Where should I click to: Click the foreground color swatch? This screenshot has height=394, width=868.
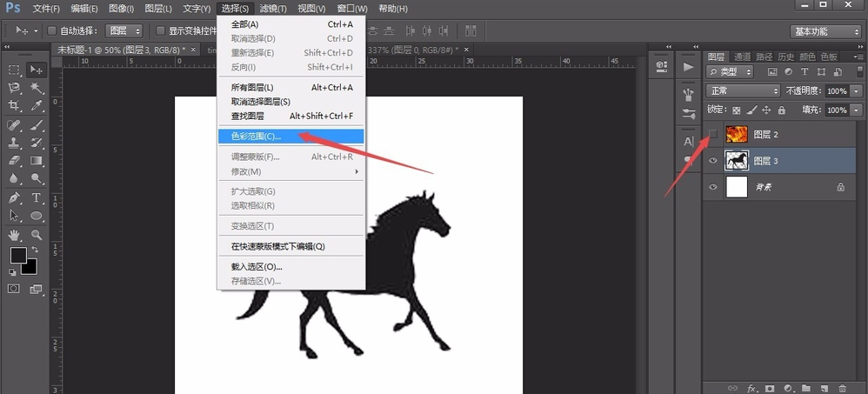click(x=18, y=255)
